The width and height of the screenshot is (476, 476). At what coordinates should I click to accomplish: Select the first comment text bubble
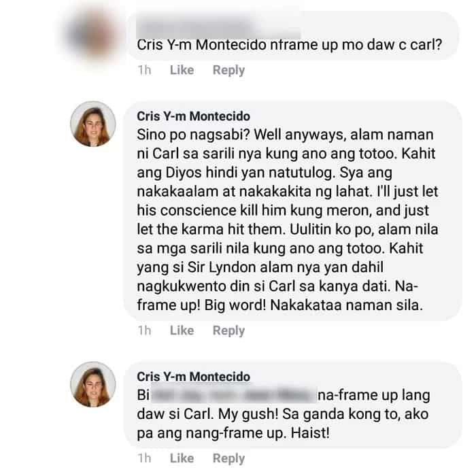(x=293, y=35)
